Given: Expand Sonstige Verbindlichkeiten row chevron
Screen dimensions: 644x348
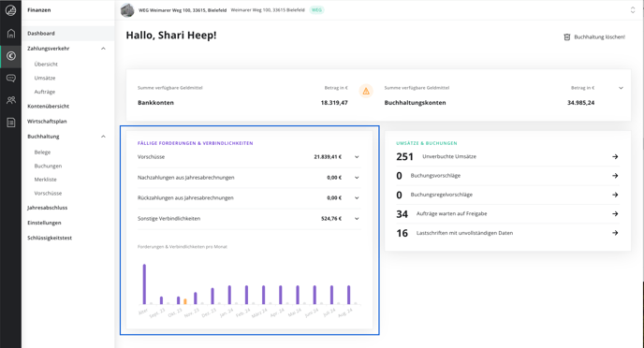Looking at the screenshot, I should [357, 219].
